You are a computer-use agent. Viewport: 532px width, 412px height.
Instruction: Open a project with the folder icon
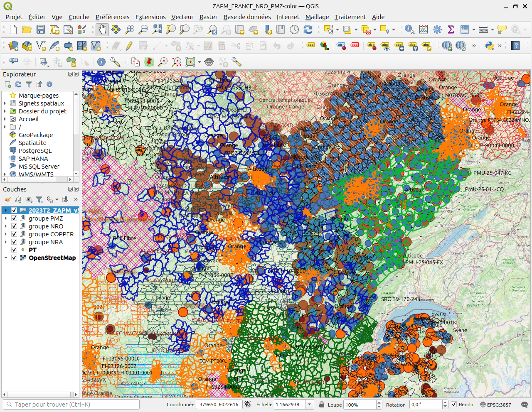pos(27,29)
